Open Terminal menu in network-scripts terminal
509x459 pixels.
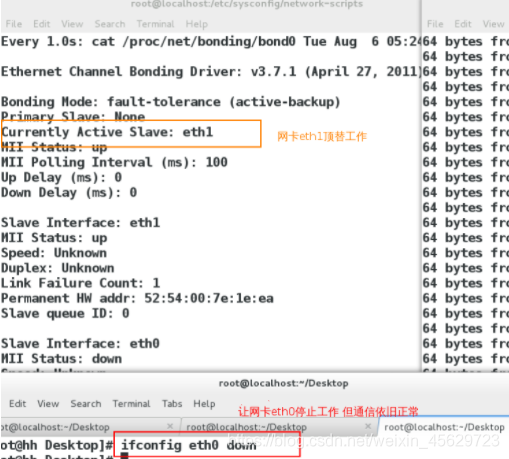(x=155, y=24)
